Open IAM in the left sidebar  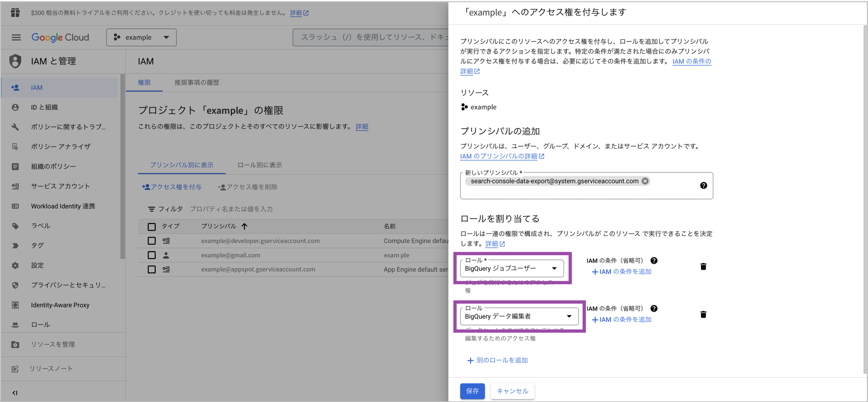coord(60,87)
